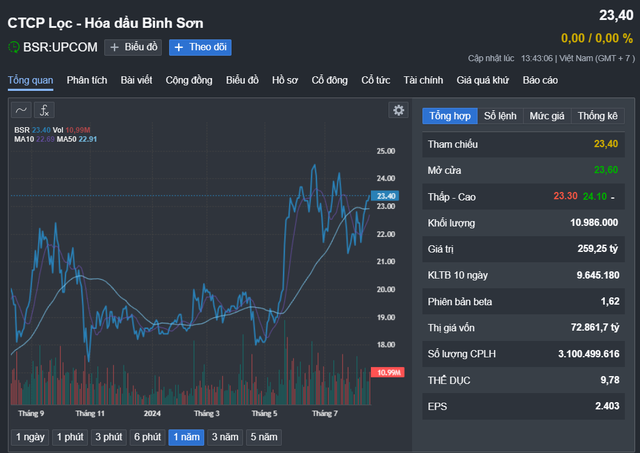Choose the 5 năm time range

coord(264,437)
